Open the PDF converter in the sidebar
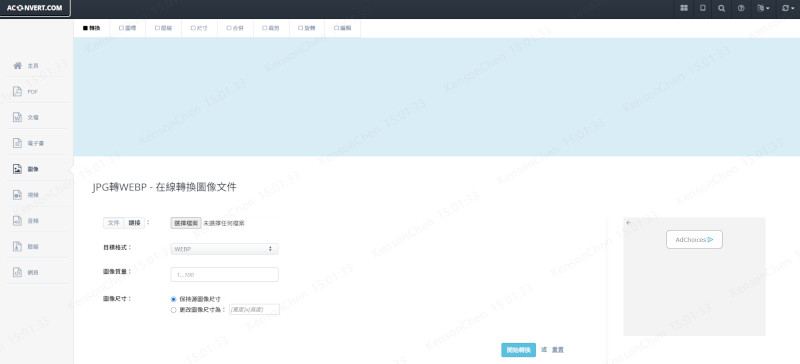Screen dimensions: 800x364 pos(17,92)
